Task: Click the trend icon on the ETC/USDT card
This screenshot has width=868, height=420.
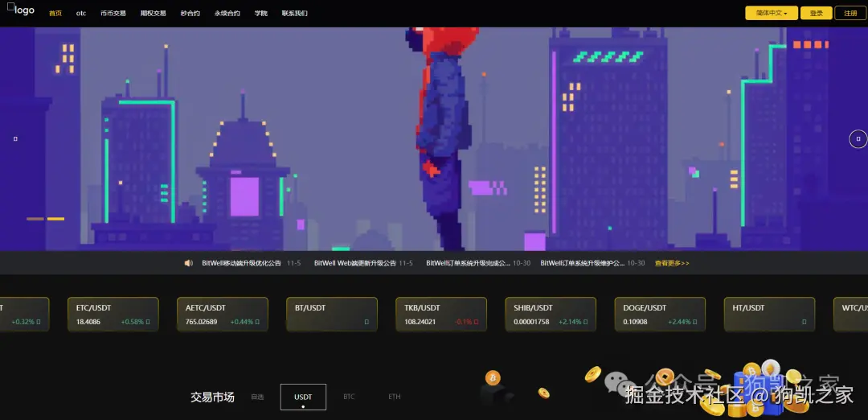Action: click(148, 322)
